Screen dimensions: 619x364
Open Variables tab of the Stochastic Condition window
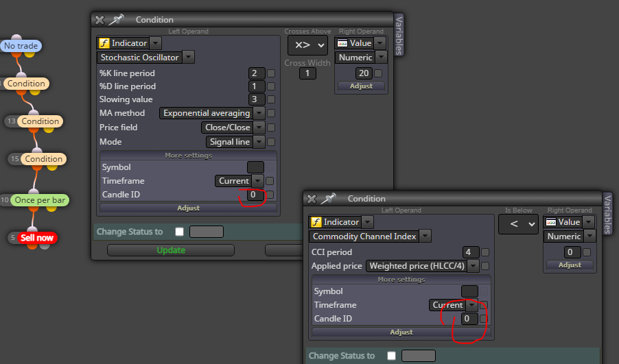point(399,36)
